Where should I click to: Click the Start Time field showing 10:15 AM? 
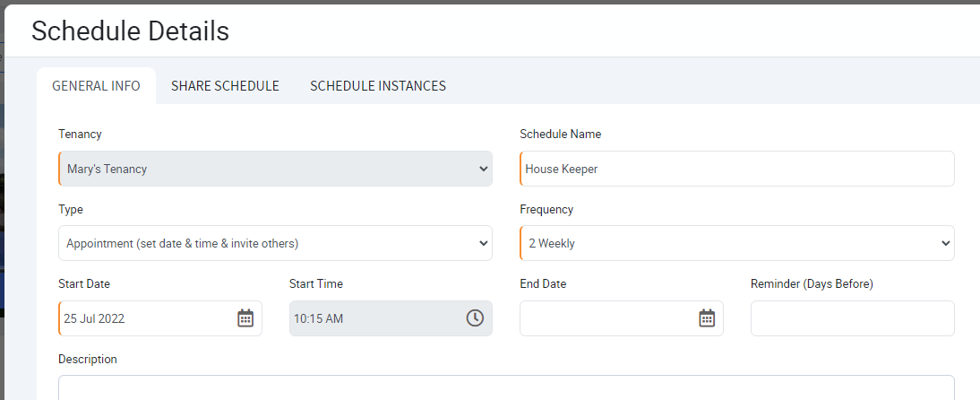[x=391, y=318]
